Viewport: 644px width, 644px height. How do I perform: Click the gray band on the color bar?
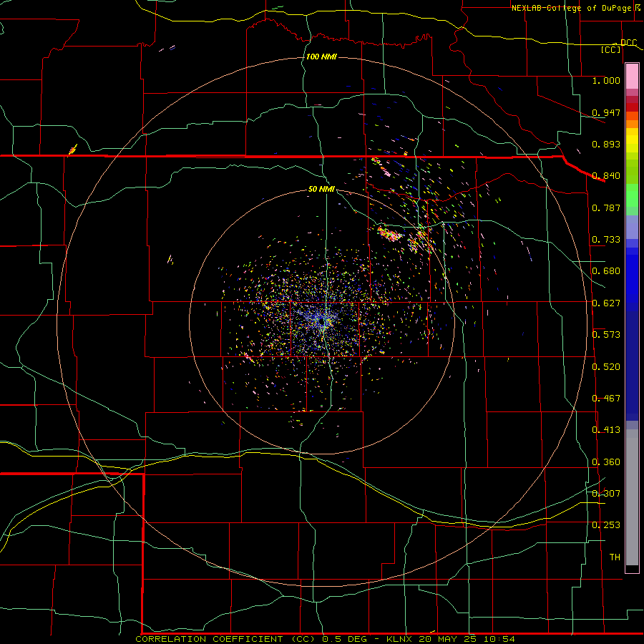click(x=632, y=497)
